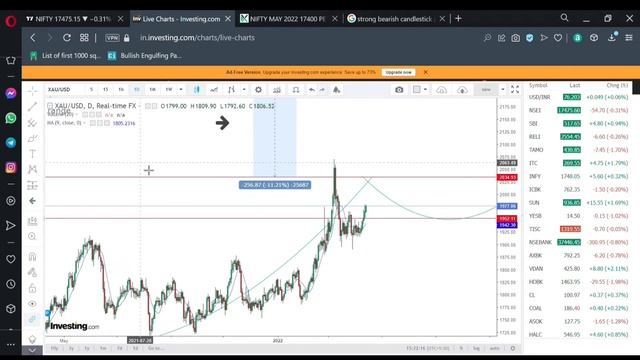
Task: Select the 1 month timeframe
Action: tap(153, 89)
